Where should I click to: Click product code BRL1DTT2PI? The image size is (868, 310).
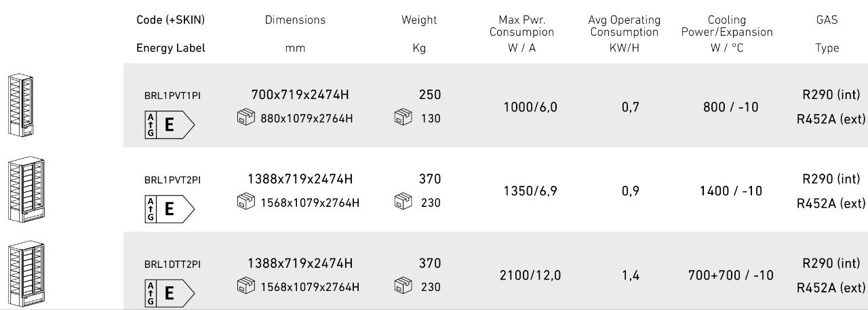(x=172, y=264)
